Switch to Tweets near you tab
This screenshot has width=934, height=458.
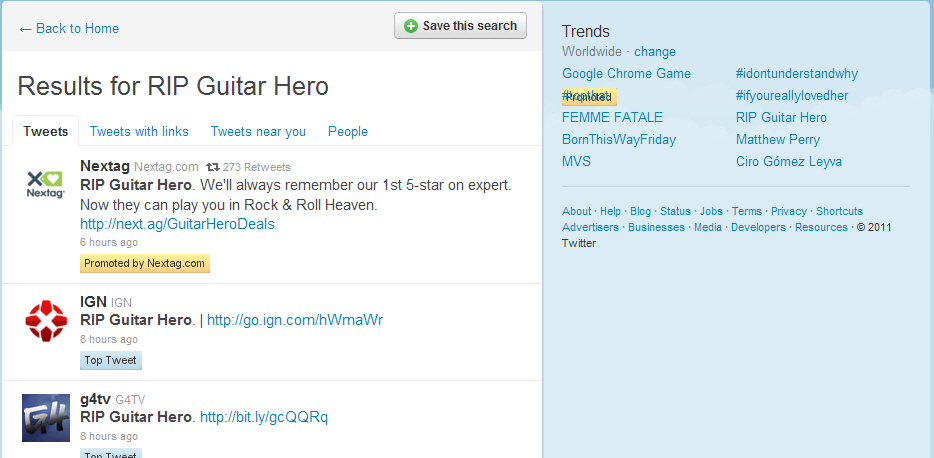coord(258,131)
